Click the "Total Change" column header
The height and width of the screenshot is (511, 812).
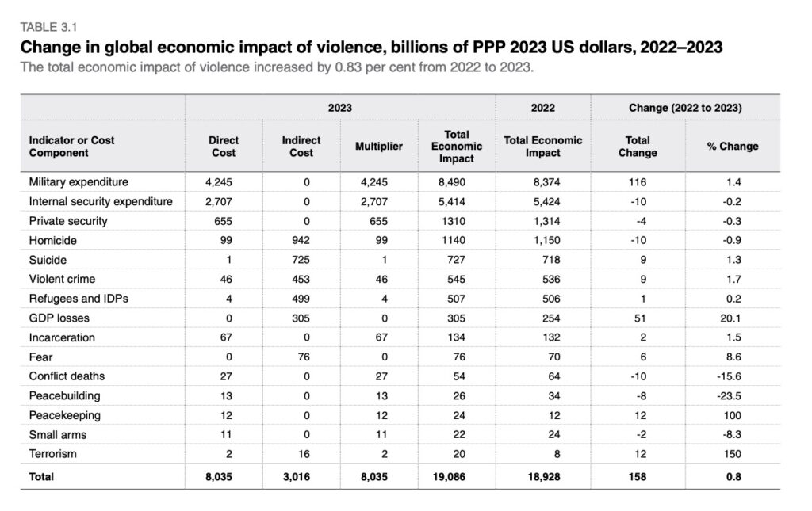(x=638, y=146)
